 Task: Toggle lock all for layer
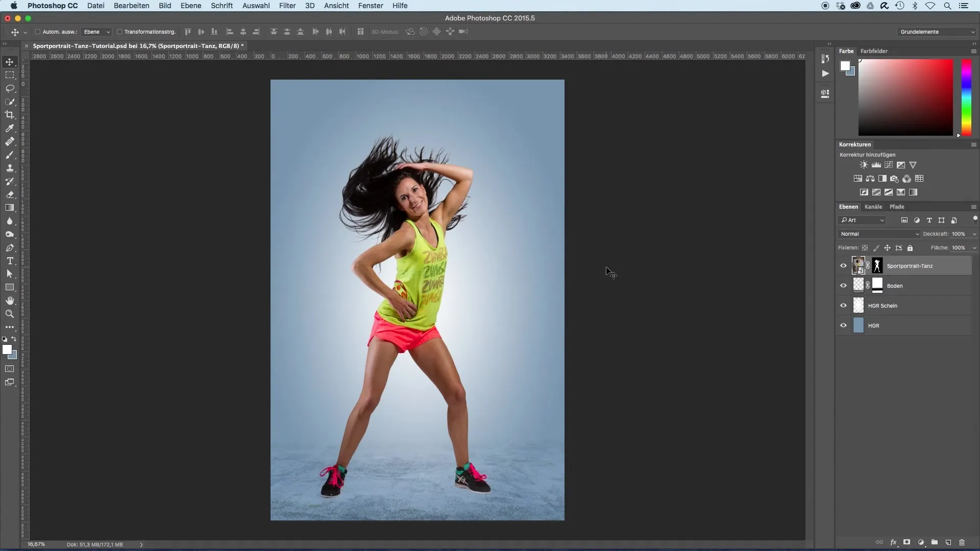point(910,248)
